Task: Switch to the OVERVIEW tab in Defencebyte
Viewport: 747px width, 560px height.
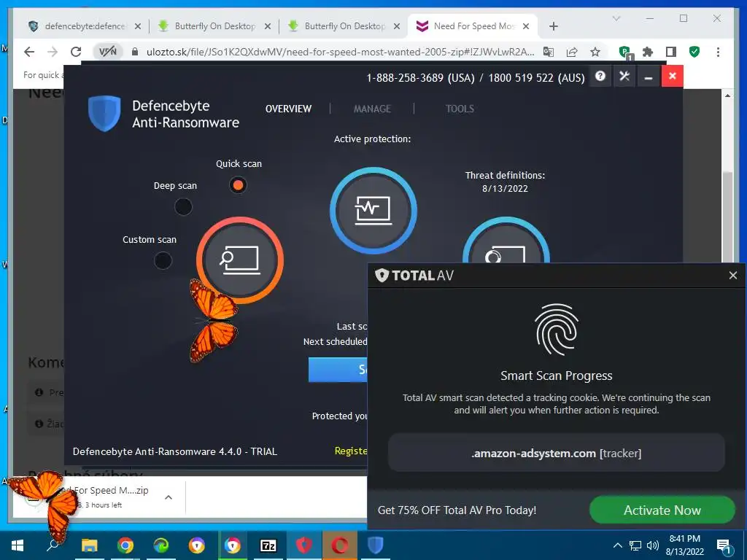Action: (x=288, y=109)
